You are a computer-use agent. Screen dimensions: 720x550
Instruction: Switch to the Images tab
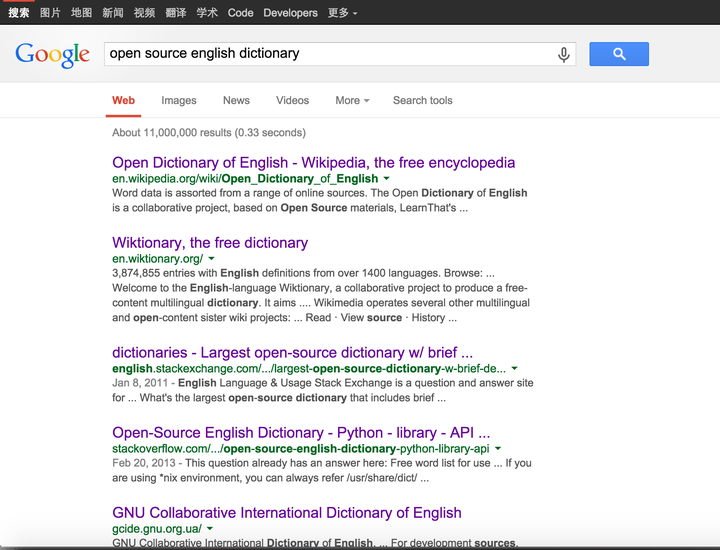tap(179, 101)
